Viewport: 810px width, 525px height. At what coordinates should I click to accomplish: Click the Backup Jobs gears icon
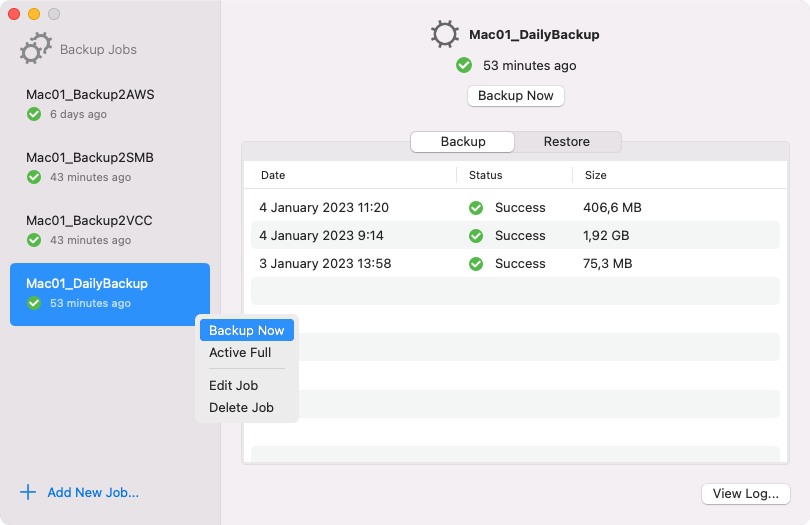click(x=36, y=48)
